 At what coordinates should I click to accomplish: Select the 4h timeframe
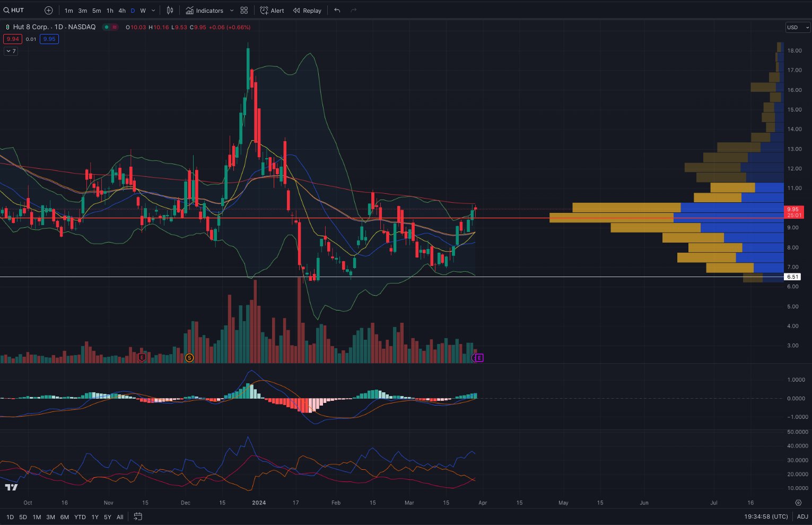coord(122,10)
